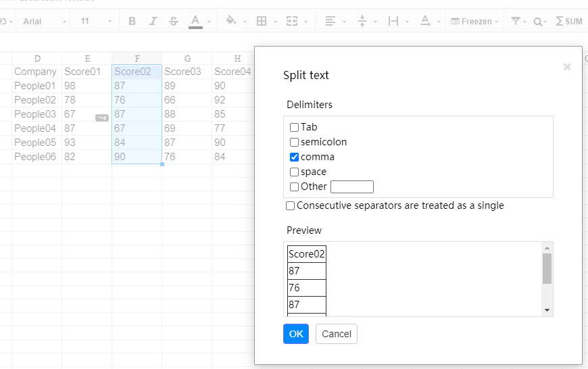This screenshot has width=588, height=369.
Task: Enable the Tab delimiter checkbox
Action: (295, 128)
